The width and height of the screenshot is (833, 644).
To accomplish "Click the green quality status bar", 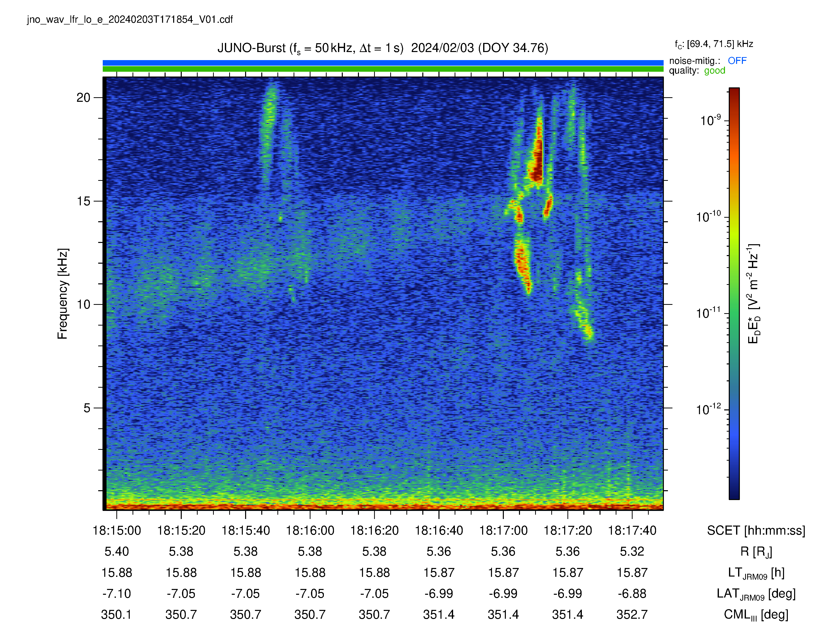I will point(383,69).
